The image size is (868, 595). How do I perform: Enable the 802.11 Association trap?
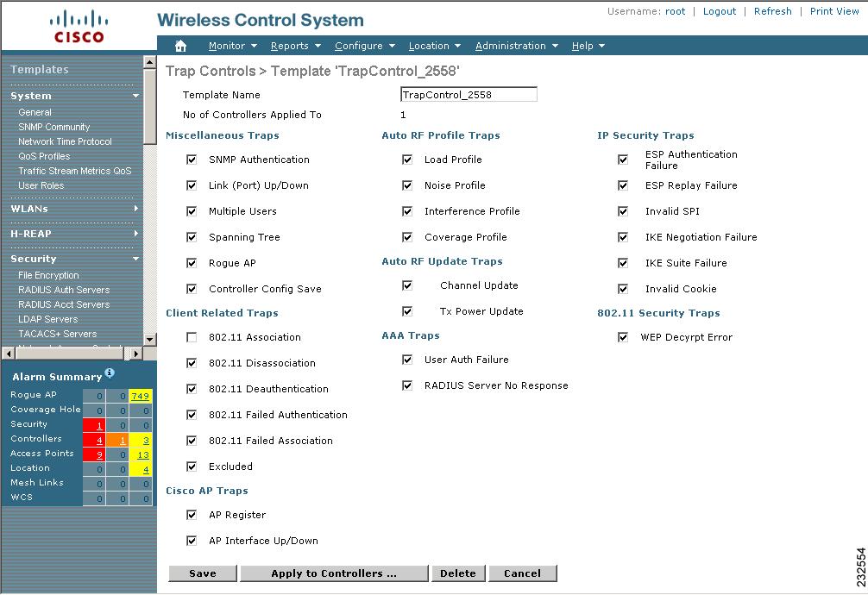(192, 337)
